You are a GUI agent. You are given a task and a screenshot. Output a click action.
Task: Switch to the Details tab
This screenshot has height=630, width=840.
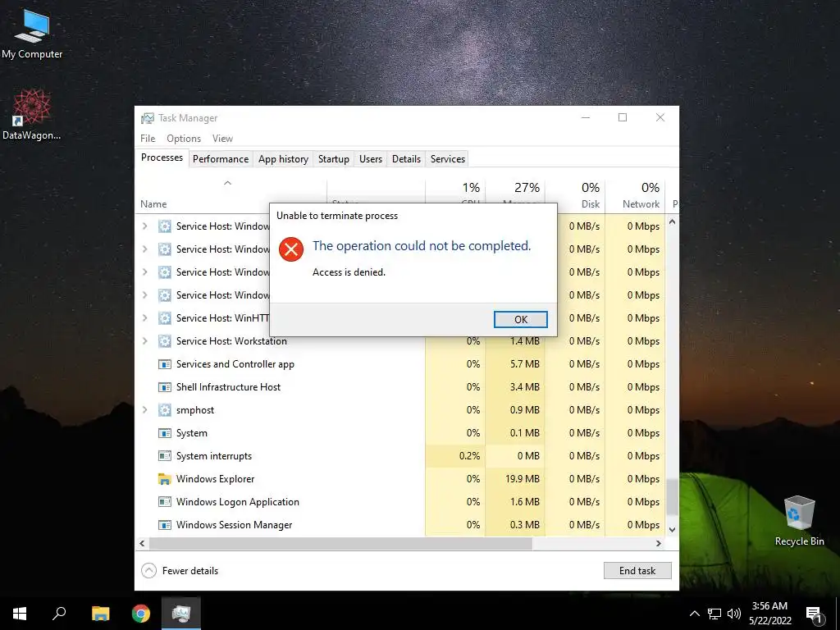pyautogui.click(x=406, y=159)
